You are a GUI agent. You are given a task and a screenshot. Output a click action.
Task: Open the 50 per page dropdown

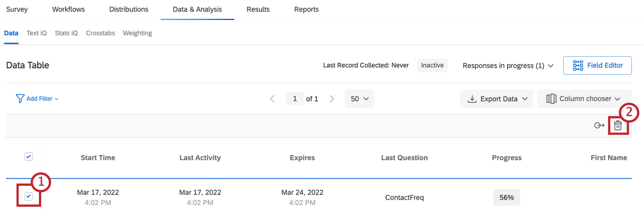(x=359, y=99)
